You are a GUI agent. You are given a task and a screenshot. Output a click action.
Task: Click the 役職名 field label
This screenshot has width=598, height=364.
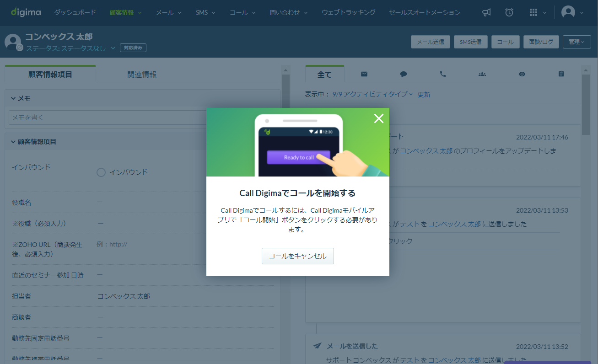(22, 203)
